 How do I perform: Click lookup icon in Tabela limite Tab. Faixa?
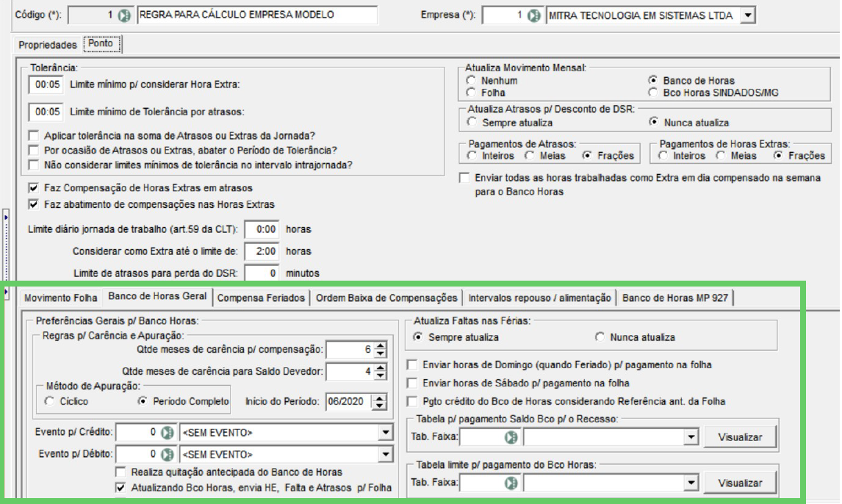[511, 483]
